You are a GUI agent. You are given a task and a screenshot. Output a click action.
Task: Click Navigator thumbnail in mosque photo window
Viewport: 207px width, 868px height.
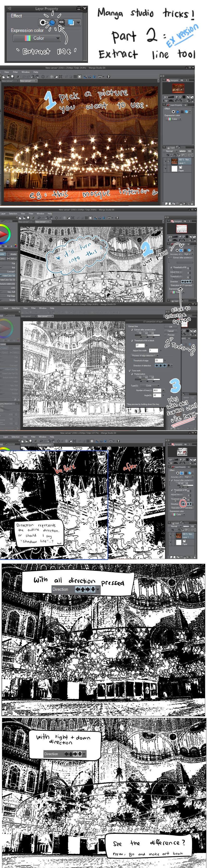point(178,88)
